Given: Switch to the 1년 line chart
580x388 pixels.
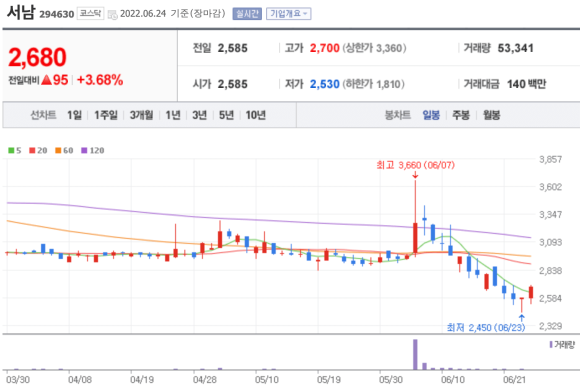Looking at the screenshot, I should click(173, 115).
